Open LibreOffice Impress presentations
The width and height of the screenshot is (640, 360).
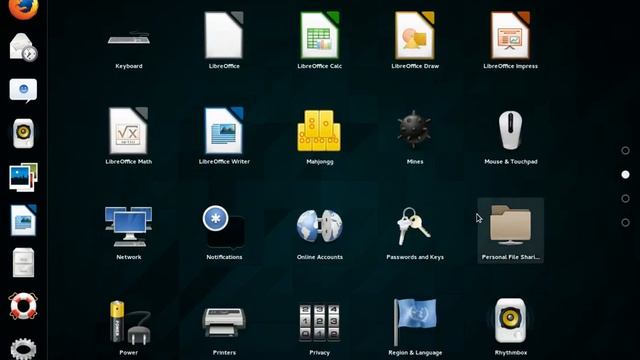[511, 36]
